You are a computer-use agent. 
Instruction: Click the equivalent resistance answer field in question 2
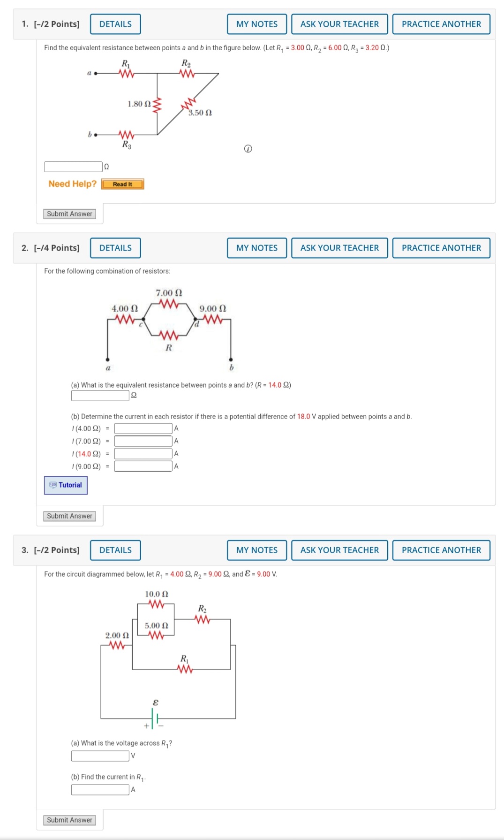(99, 396)
